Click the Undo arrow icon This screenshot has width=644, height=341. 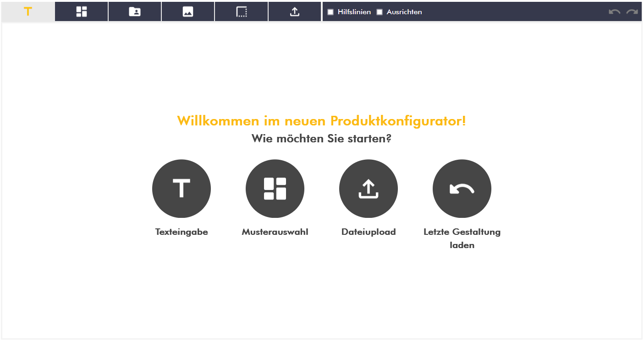tap(614, 11)
